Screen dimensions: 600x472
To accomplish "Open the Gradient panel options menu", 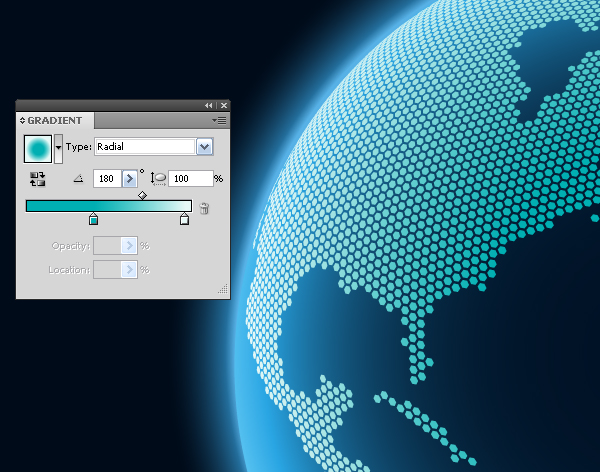I will point(220,121).
